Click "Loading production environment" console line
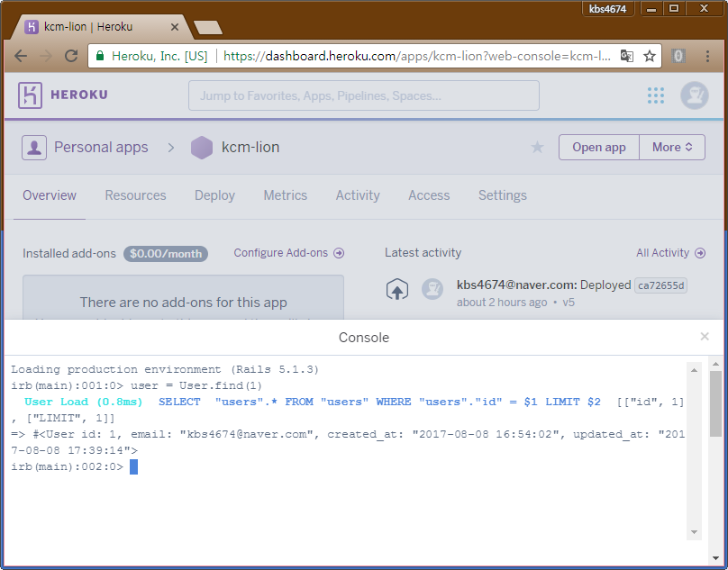The height and width of the screenshot is (570, 728). tap(165, 369)
